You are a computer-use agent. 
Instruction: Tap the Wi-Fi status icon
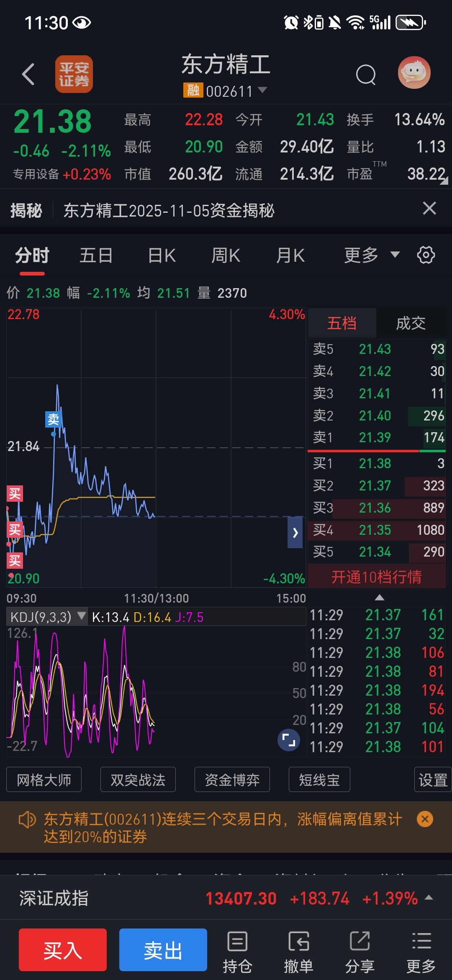click(356, 22)
